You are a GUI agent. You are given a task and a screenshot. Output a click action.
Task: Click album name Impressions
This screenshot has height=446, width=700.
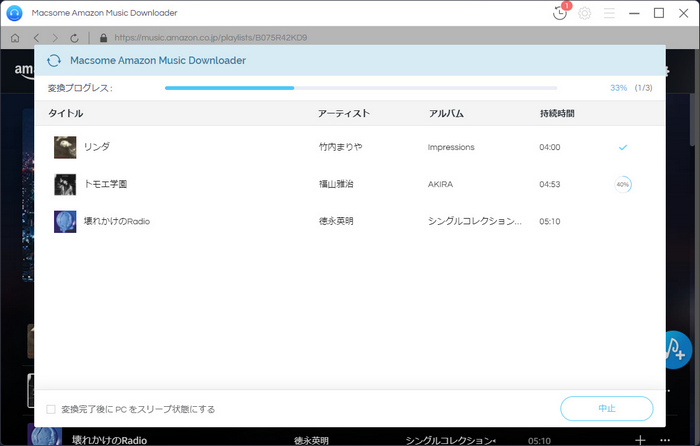click(x=451, y=147)
